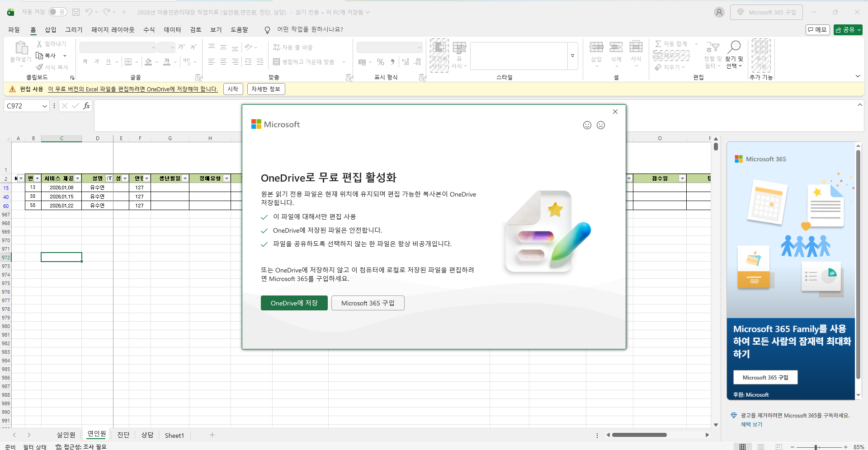Viewport: 868px width, 450px height.
Task: Click the Format Painter (서식 복사) brush icon
Action: [39, 67]
